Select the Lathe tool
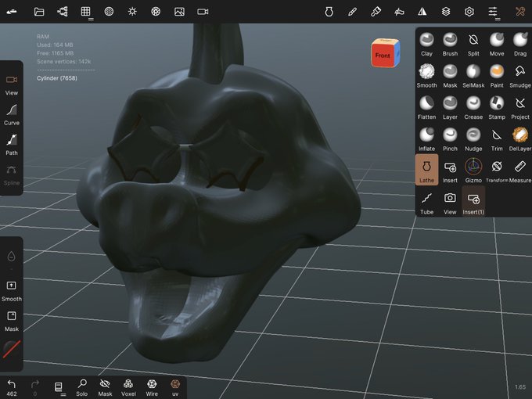 pyautogui.click(x=426, y=170)
